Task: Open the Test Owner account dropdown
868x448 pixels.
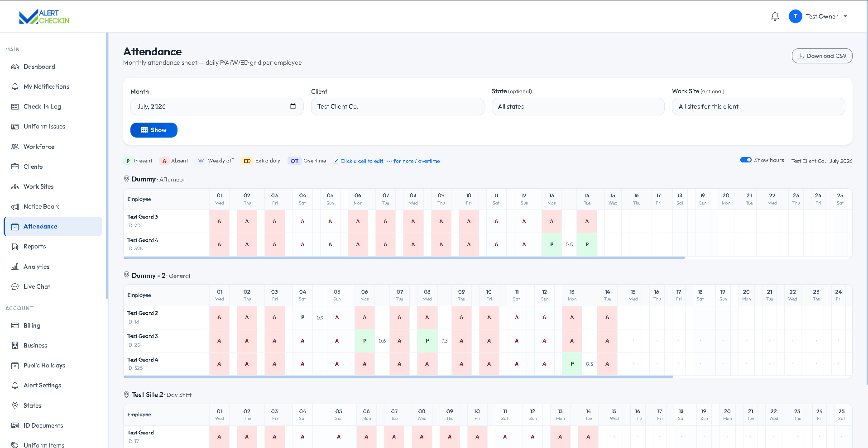Action: [818, 16]
